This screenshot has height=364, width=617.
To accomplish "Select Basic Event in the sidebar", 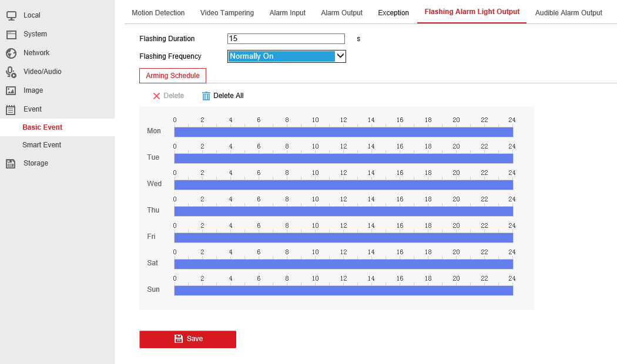I will click(42, 127).
